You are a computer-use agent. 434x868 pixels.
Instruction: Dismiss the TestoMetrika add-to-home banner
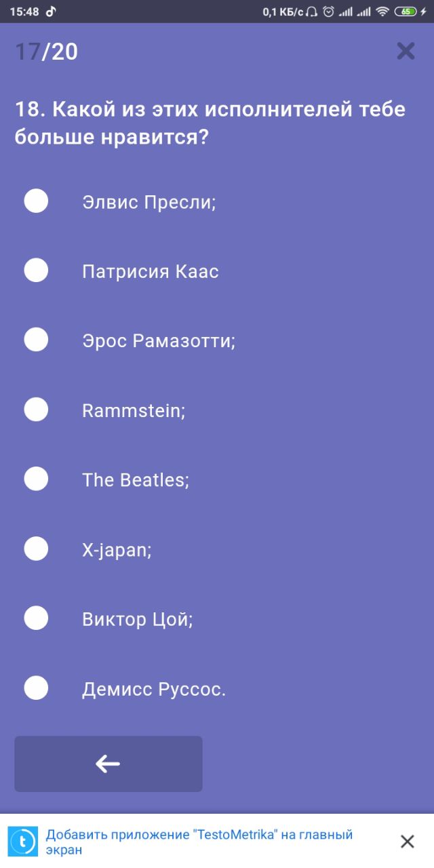(x=407, y=842)
